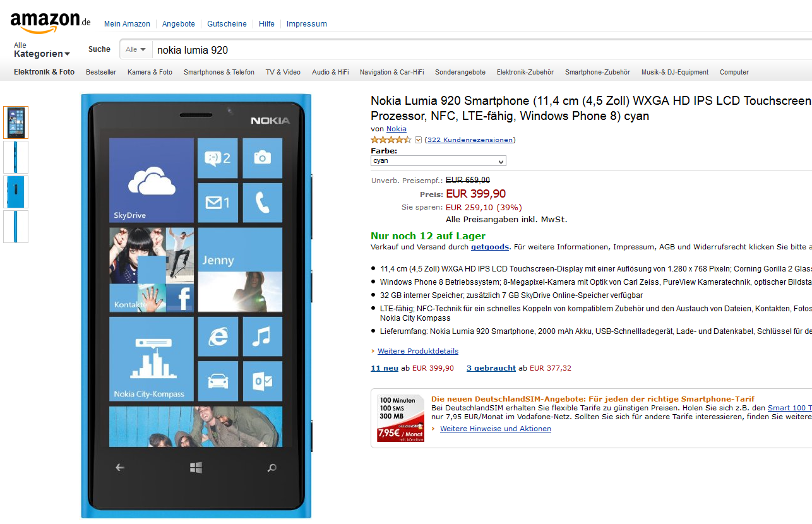This screenshot has width=812, height=524.
Task: Open Smartphones & Telefon category
Action: coord(219,72)
